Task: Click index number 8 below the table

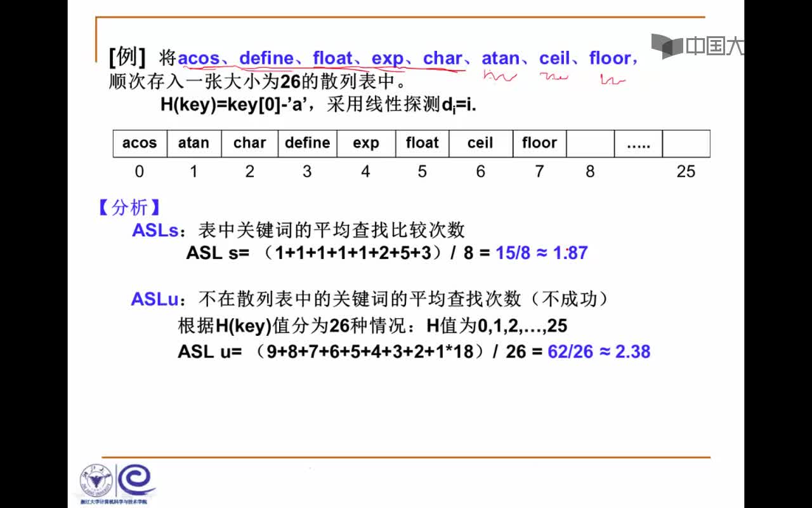Action: [590, 171]
